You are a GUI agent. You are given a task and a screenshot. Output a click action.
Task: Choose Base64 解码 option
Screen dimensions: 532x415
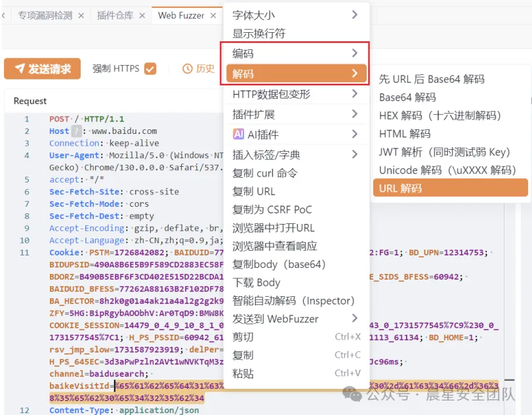tap(407, 97)
